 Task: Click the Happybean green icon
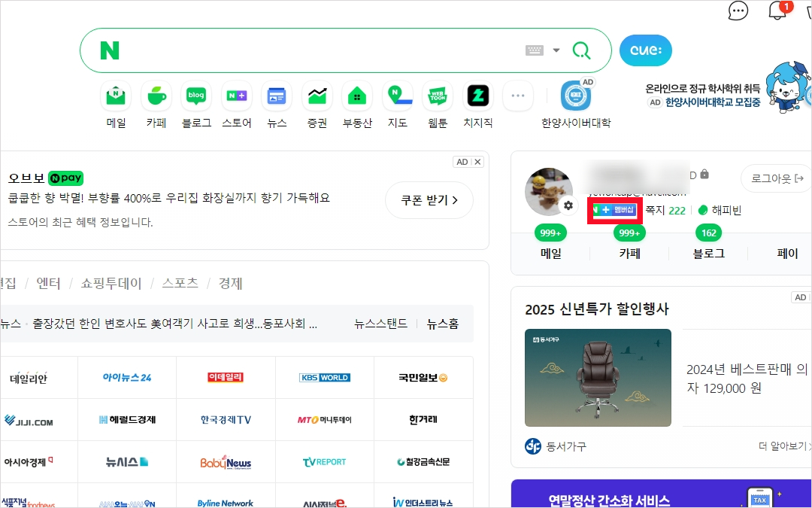coord(703,210)
